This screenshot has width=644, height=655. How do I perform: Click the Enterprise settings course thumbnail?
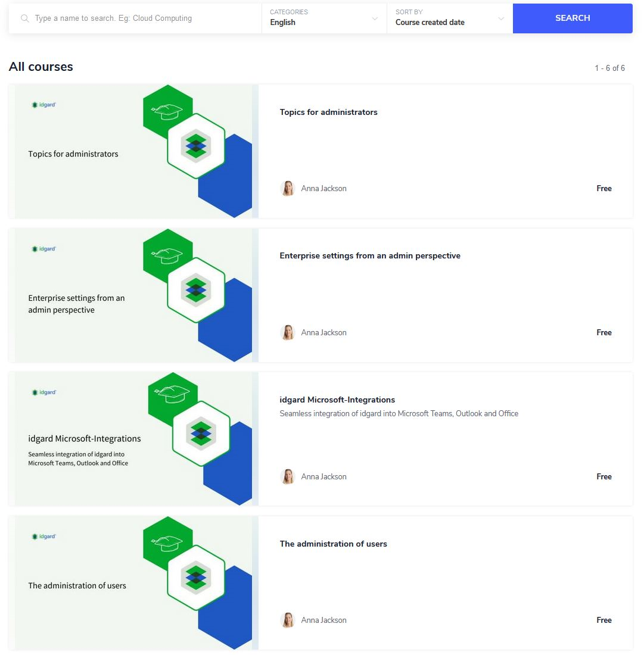(133, 295)
